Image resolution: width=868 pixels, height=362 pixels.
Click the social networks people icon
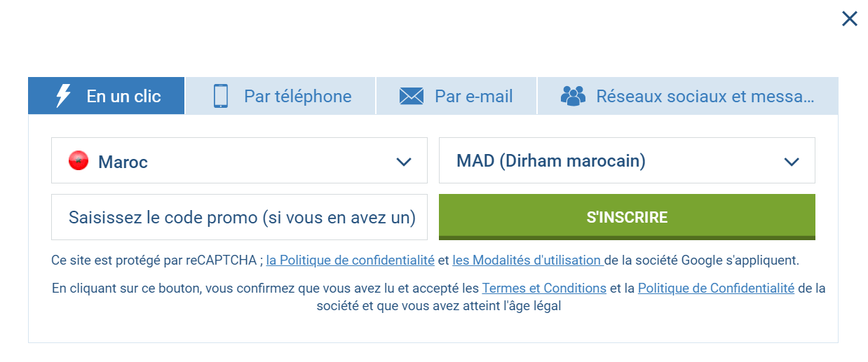[x=573, y=96]
